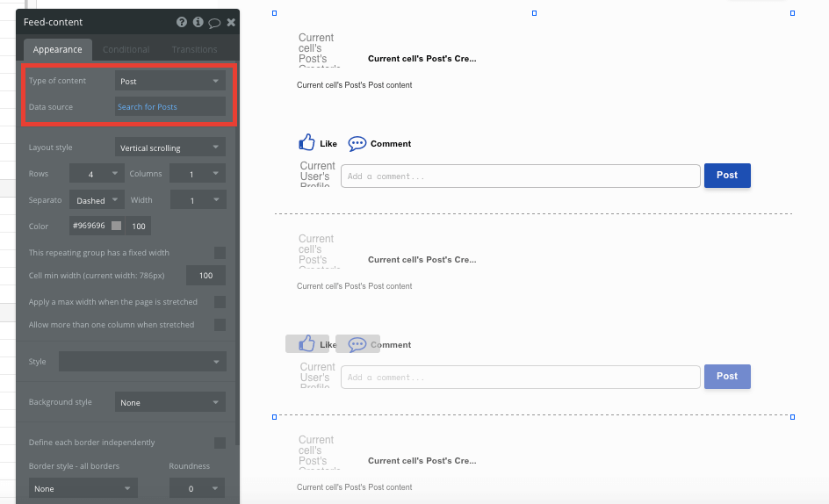Screen dimensions: 829x504
Task: Open the Rows dropdown showing 4
Action: tap(97, 174)
